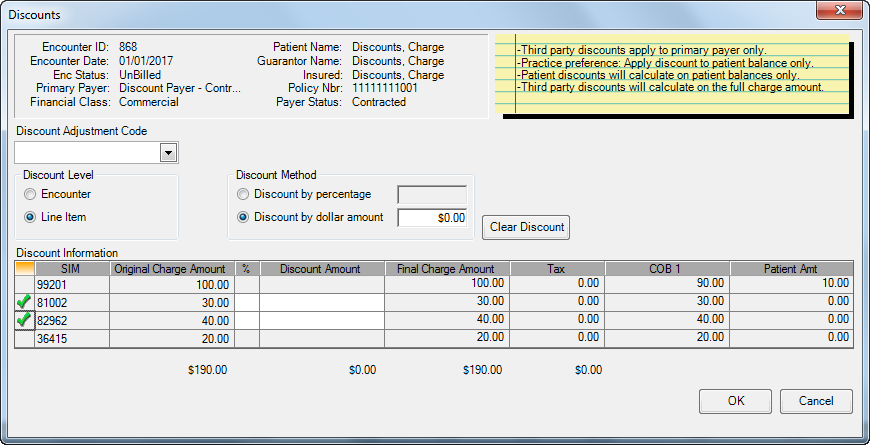Click the Patient Amt column header
The image size is (870, 445).
[791, 269]
